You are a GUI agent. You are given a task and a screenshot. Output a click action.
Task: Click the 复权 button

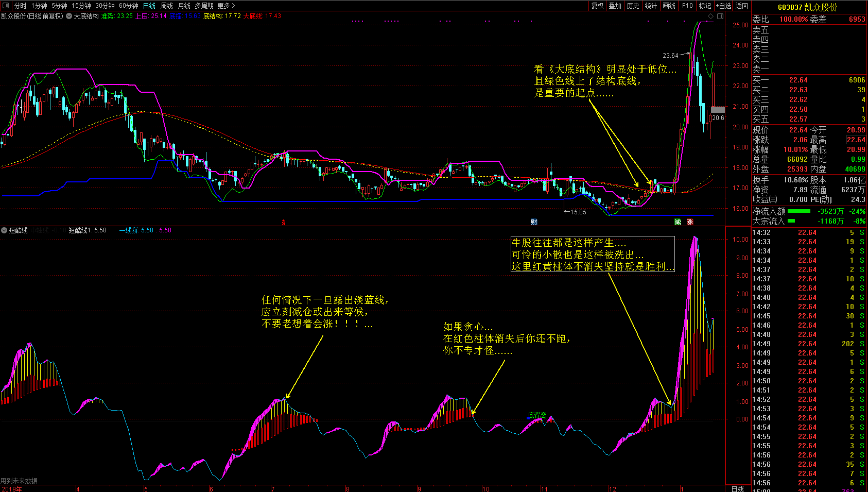597,6
